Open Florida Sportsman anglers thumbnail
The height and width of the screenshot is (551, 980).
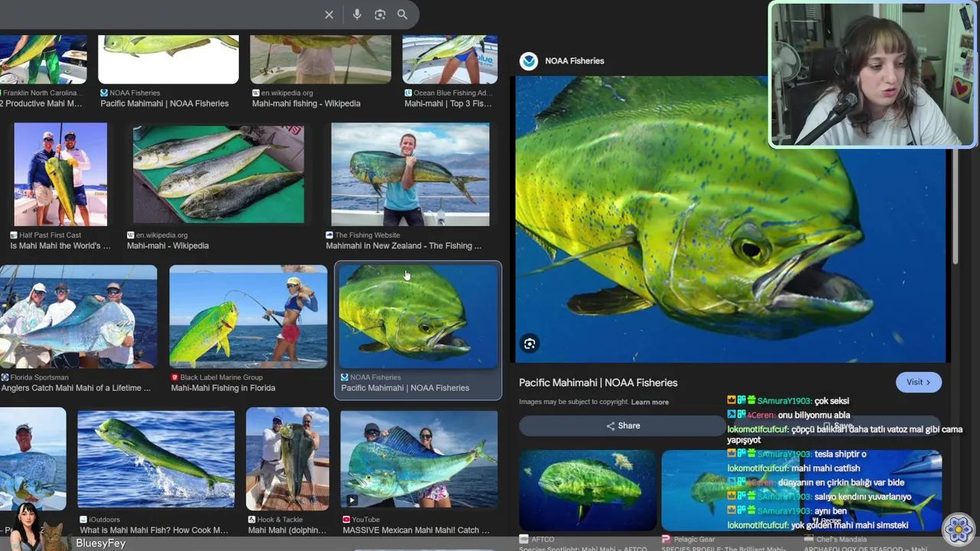pyautogui.click(x=78, y=317)
